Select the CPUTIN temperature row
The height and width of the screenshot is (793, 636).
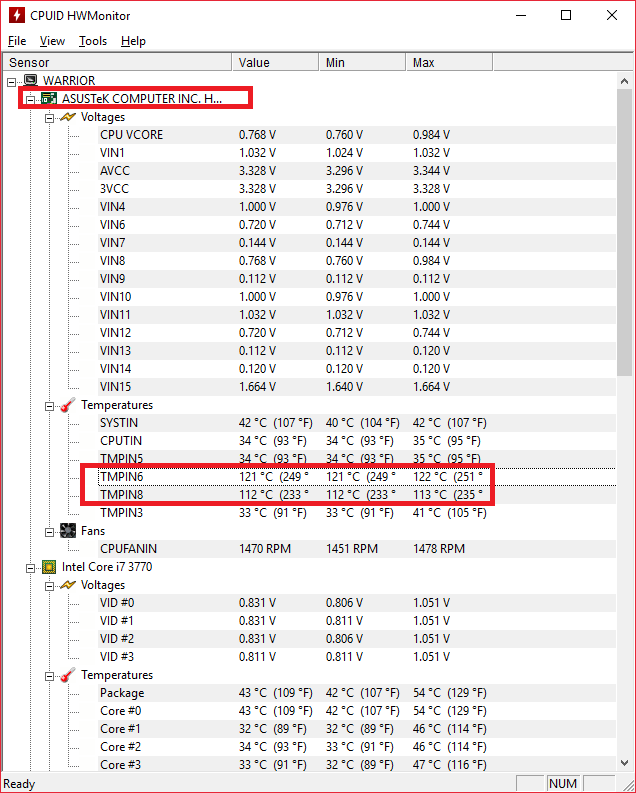(x=357, y=441)
